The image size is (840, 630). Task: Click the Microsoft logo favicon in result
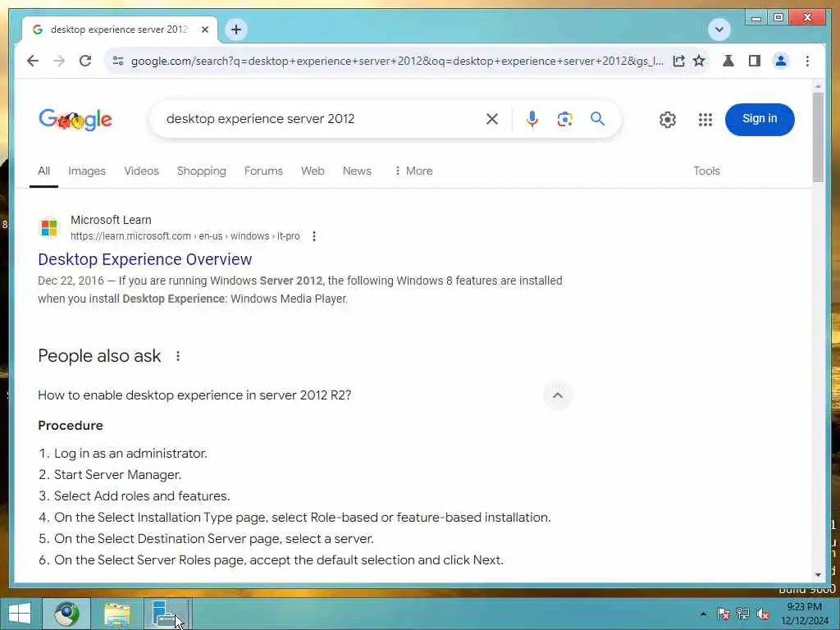[48, 228]
